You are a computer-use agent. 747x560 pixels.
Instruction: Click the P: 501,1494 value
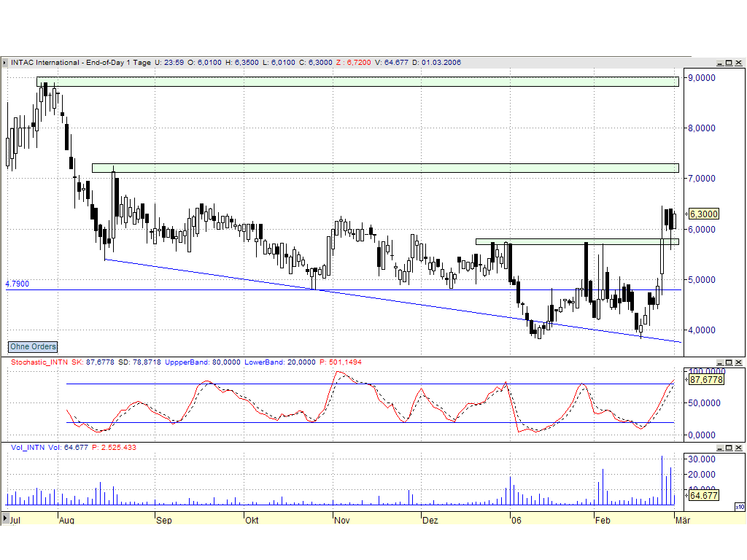340,362
